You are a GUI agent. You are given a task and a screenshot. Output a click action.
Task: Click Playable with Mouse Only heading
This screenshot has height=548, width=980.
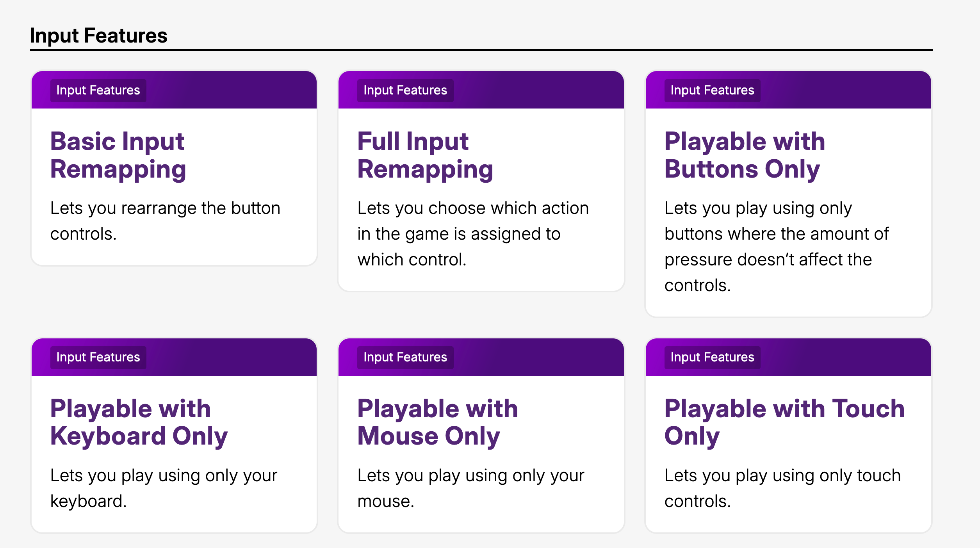point(437,422)
